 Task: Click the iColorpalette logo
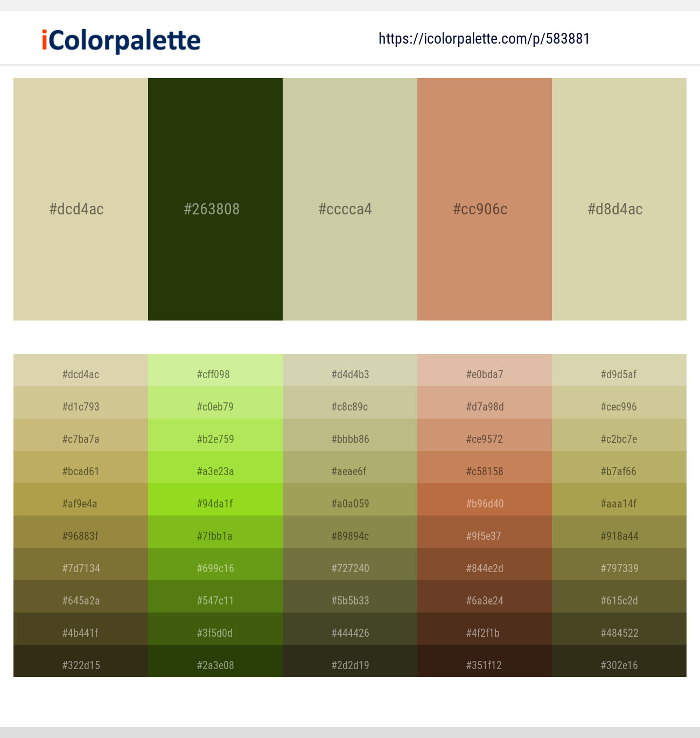pos(120,38)
